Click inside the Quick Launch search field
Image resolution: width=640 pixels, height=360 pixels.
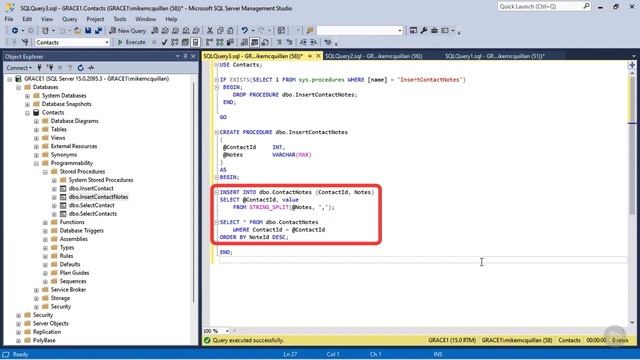[539, 6]
